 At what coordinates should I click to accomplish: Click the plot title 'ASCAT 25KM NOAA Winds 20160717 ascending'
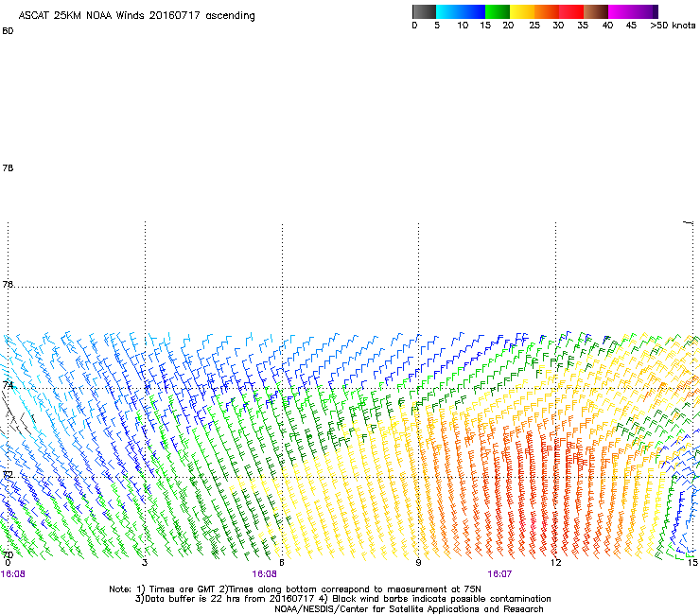tap(136, 16)
